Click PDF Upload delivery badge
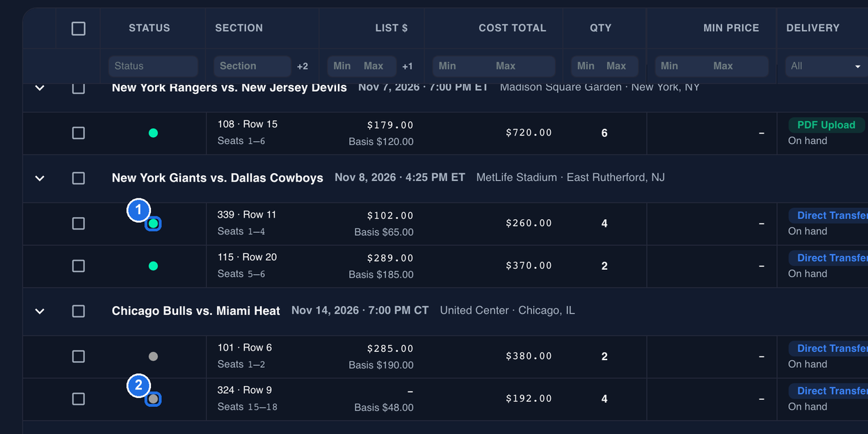This screenshot has width=868, height=434. (x=826, y=125)
